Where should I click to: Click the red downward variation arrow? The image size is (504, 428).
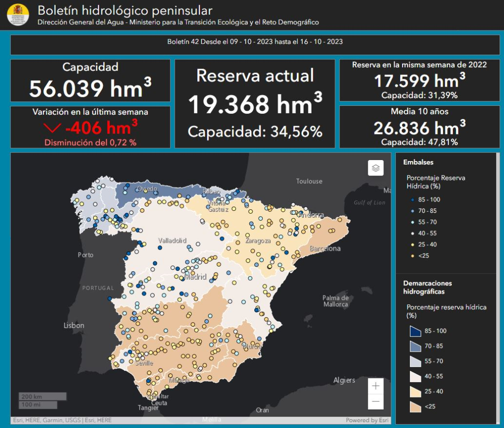(x=52, y=129)
